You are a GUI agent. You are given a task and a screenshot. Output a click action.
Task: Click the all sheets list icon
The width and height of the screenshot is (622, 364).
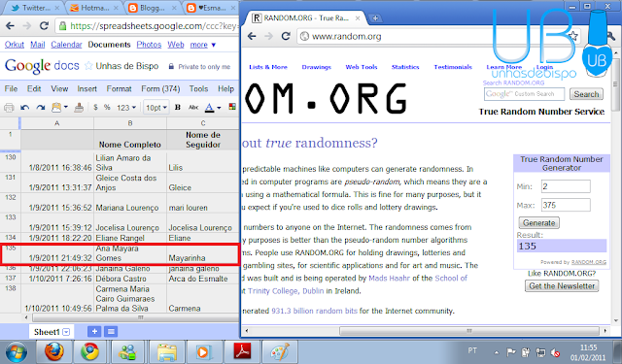pos(111,332)
